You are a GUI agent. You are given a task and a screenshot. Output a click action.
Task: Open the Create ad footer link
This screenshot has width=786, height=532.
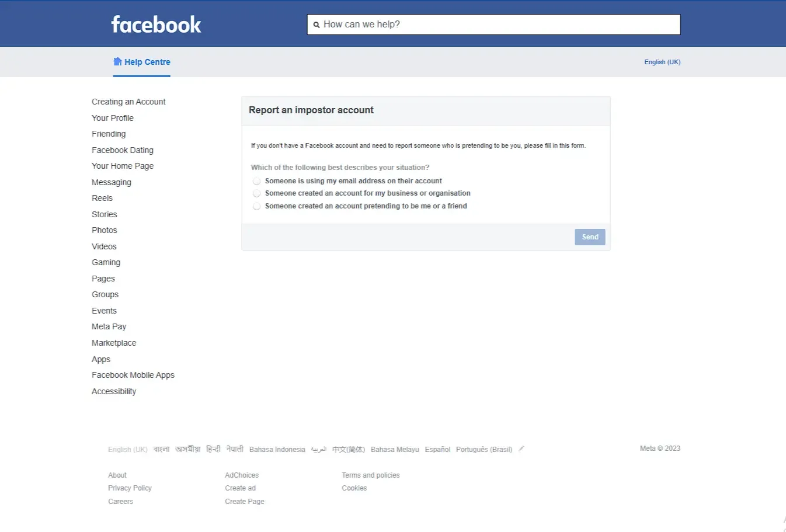(240, 488)
